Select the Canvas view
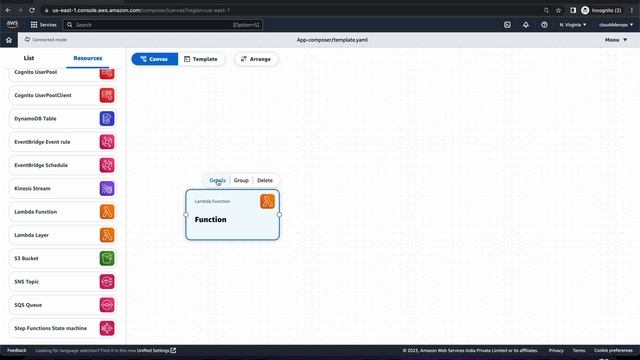Screen dimensions: 640x360 155,59
